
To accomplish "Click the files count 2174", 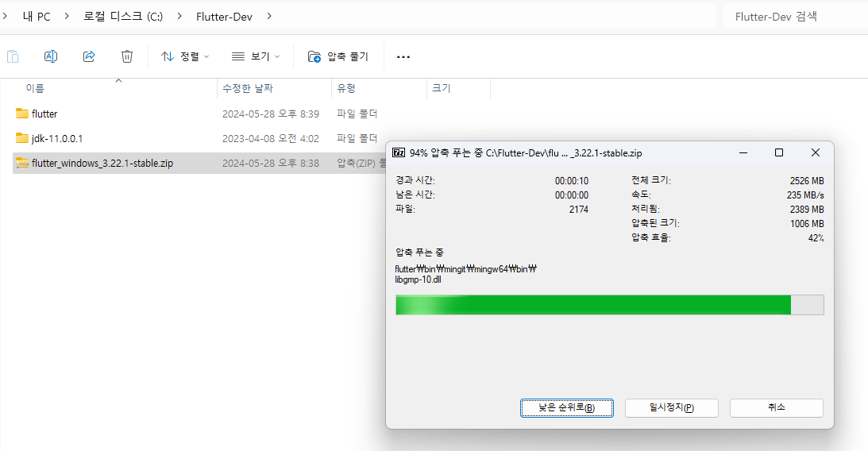I will [578, 210].
